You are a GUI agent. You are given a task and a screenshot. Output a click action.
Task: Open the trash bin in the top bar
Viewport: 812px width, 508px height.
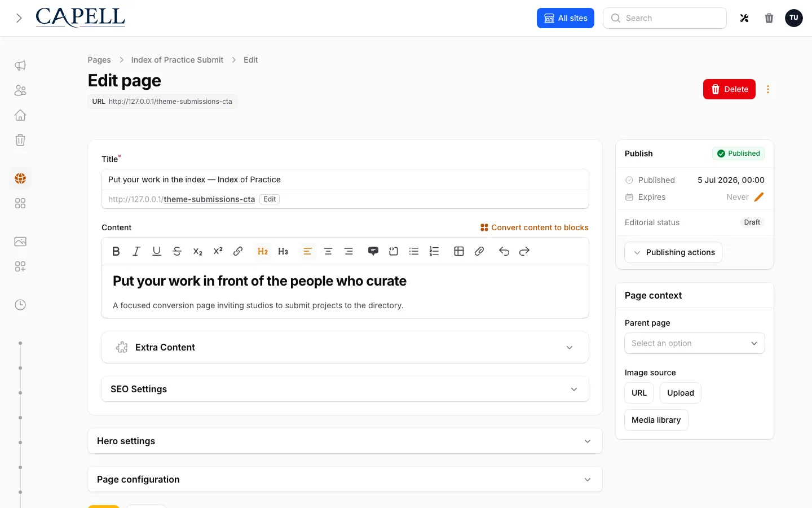coord(769,18)
